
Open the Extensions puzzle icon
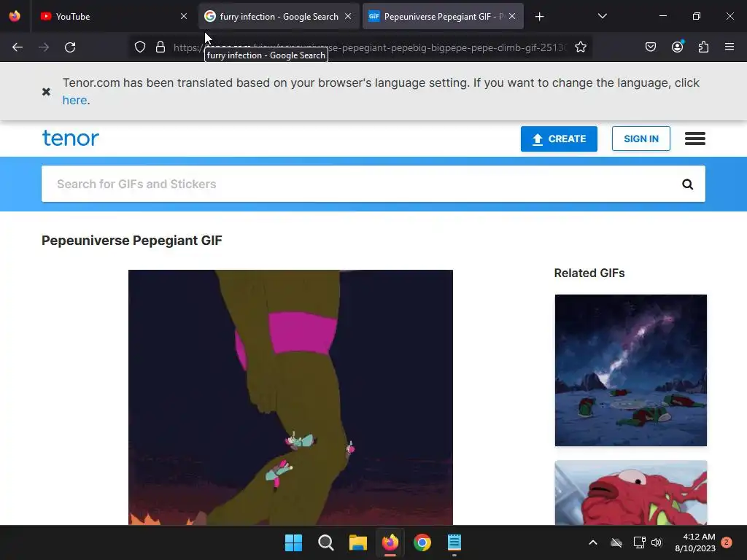point(704,47)
